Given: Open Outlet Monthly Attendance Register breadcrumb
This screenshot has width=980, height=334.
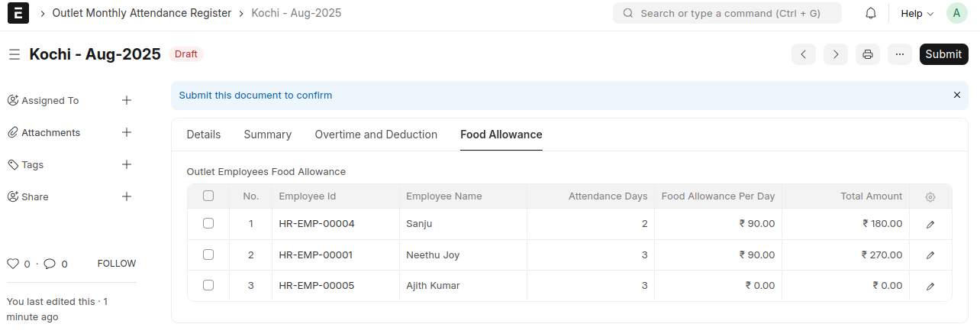Looking at the screenshot, I should tap(141, 13).
